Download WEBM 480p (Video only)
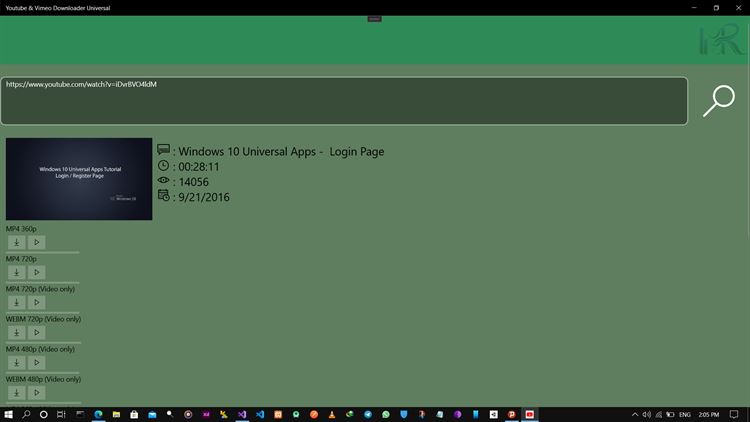 (x=17, y=393)
